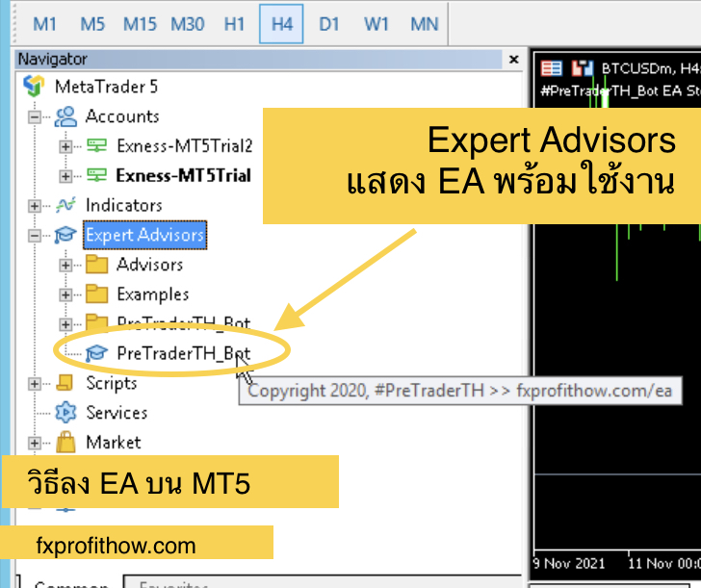This screenshot has height=588, width=701.
Task: Click the Exness-MT5Trial server icon
Action: tap(96, 175)
